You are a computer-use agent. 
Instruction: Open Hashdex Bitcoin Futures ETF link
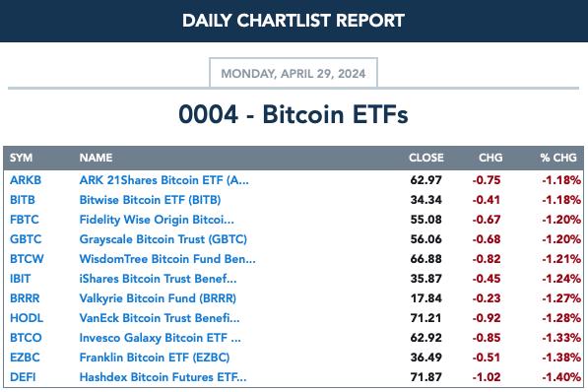(x=163, y=377)
